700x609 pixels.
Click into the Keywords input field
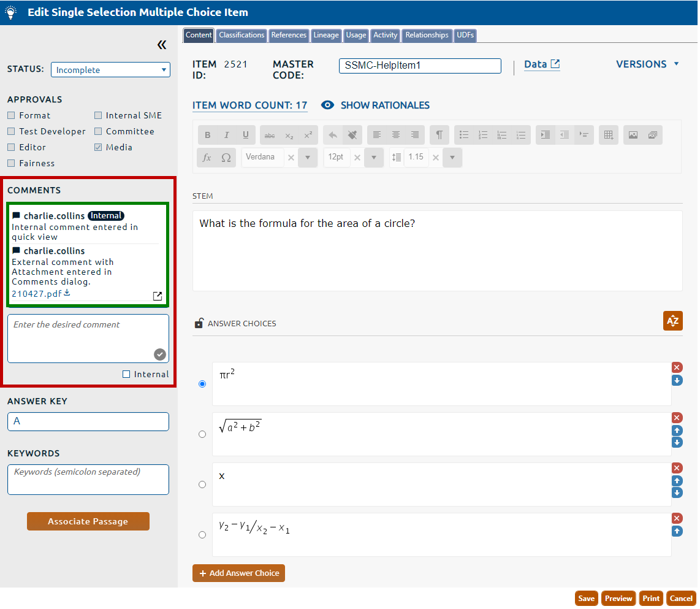tap(88, 480)
